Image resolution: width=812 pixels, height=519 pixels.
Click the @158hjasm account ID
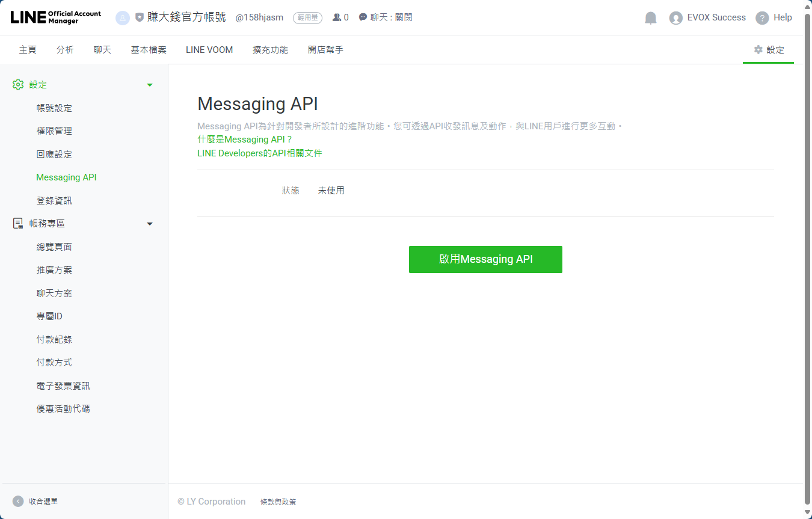[259, 17]
